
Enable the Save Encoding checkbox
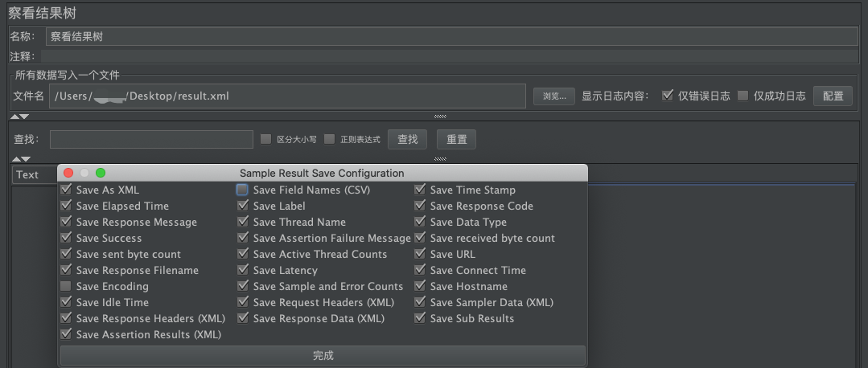66,286
